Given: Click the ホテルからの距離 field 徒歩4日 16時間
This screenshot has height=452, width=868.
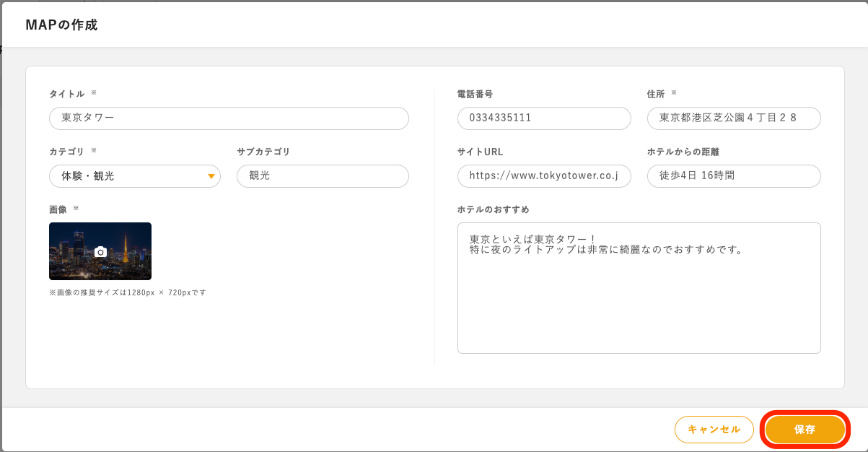Looking at the screenshot, I should click(x=734, y=176).
